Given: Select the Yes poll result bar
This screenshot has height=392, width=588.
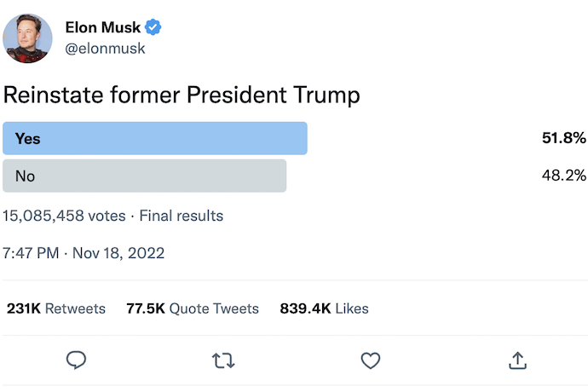Looking at the screenshot, I should pyautogui.click(x=155, y=139).
